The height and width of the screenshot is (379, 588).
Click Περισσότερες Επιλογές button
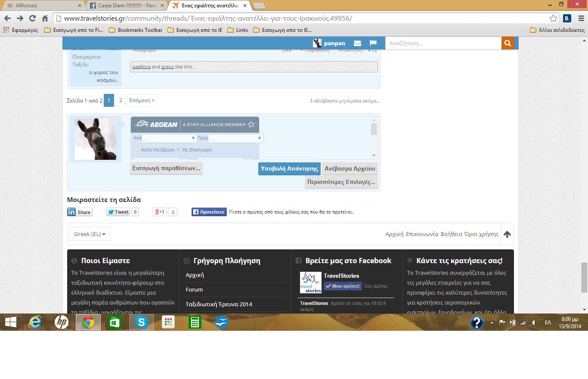click(x=341, y=182)
